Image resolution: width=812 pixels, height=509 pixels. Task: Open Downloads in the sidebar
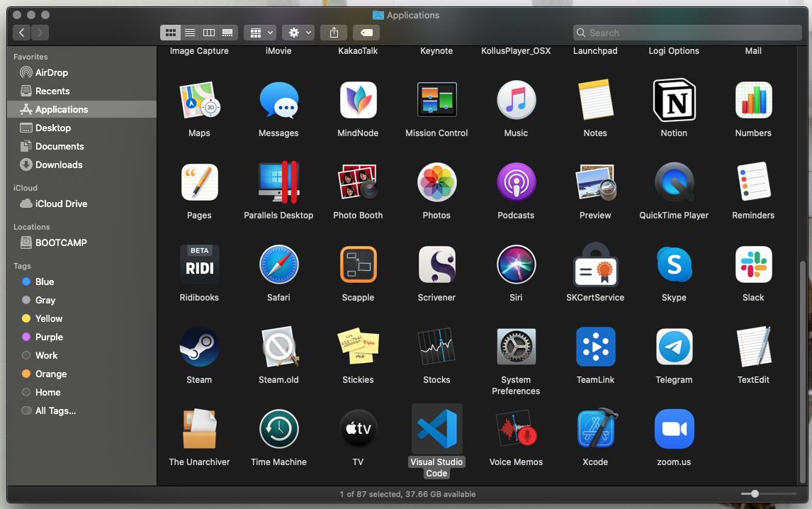coord(81,165)
